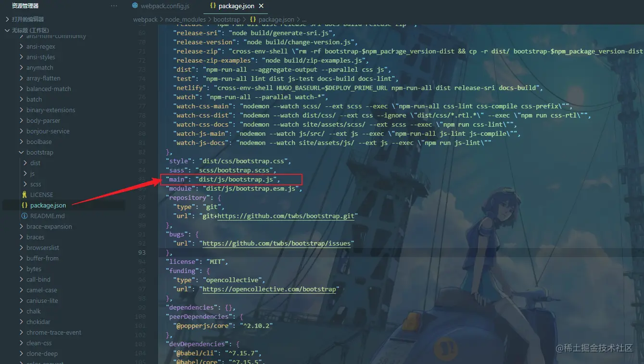
Task: Click the webpack config file icon in tab
Action: 135,6
